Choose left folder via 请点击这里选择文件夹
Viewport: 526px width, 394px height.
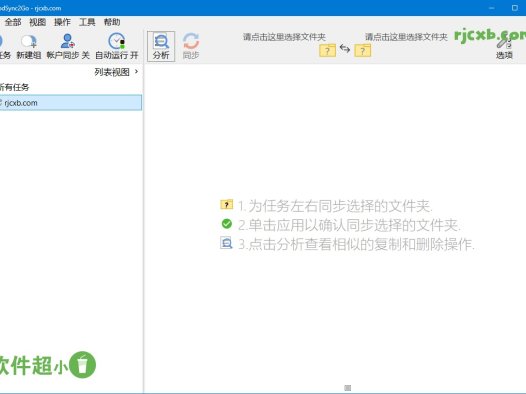[x=284, y=37]
